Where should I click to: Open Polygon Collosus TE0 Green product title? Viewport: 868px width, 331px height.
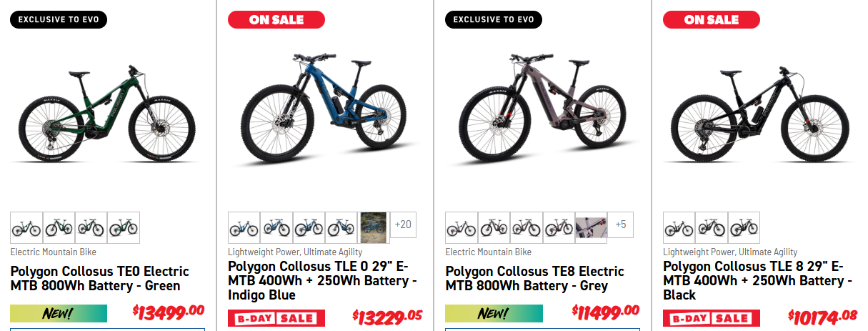point(100,279)
